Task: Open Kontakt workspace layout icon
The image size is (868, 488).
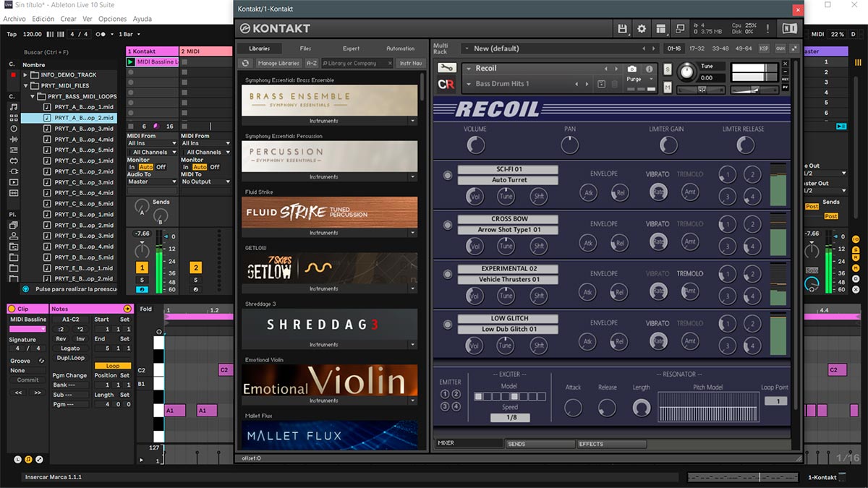Action: (660, 29)
